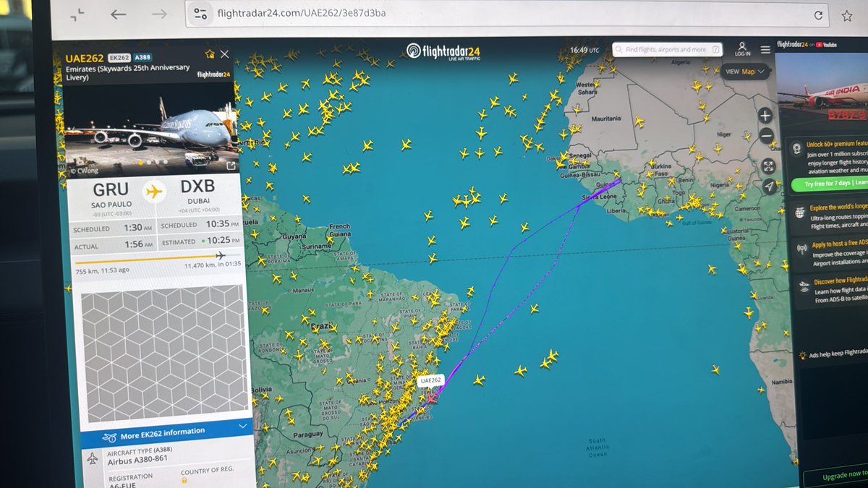Click the browser collapse arrows icon
The image size is (868, 488).
(77, 14)
